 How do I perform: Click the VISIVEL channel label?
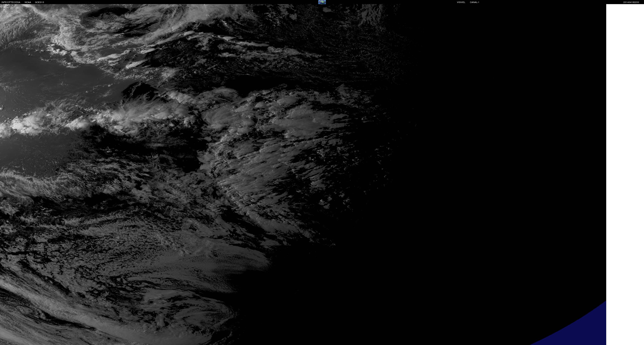(x=461, y=2)
